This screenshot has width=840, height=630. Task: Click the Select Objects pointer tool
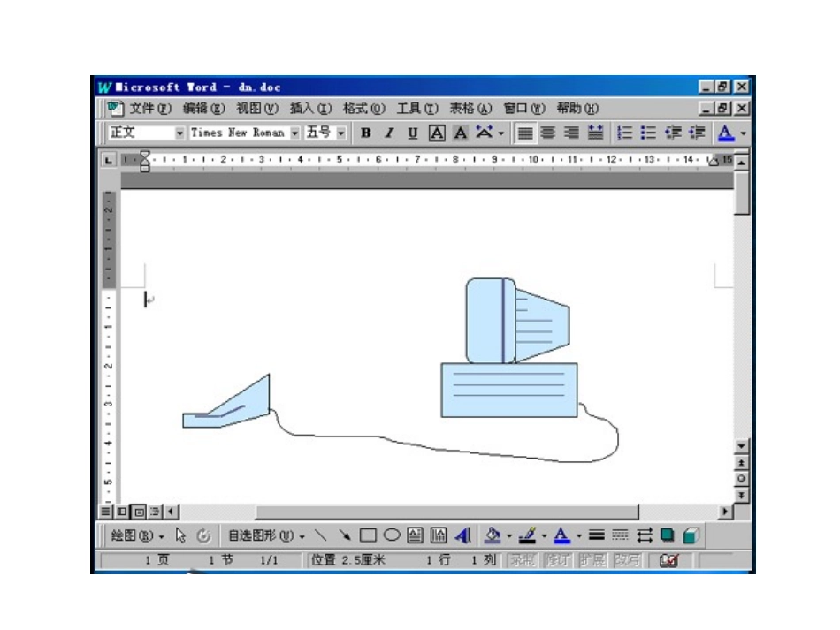click(x=180, y=535)
